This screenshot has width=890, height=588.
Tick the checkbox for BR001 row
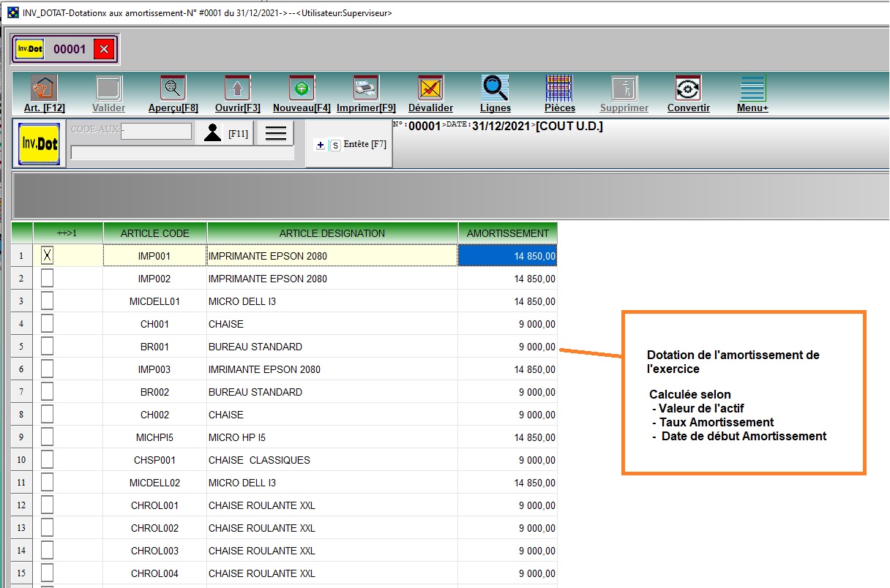tap(47, 347)
